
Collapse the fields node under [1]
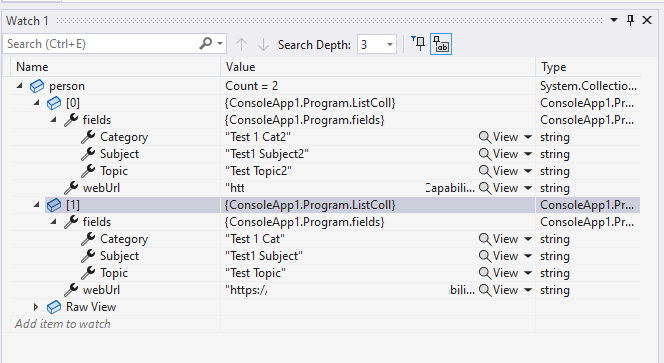pyautogui.click(x=53, y=222)
